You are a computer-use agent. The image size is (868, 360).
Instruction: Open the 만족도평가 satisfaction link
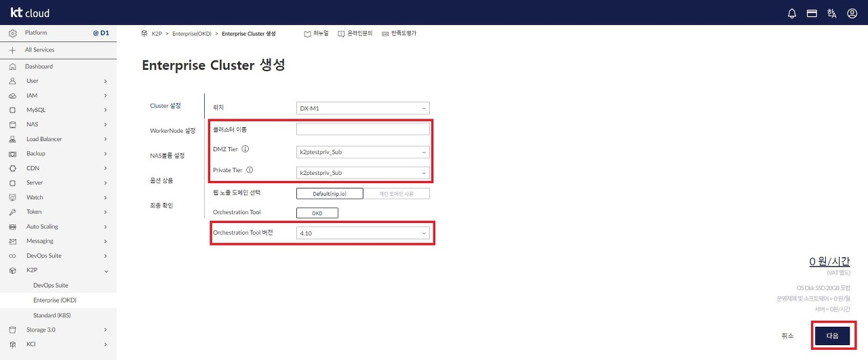399,33
